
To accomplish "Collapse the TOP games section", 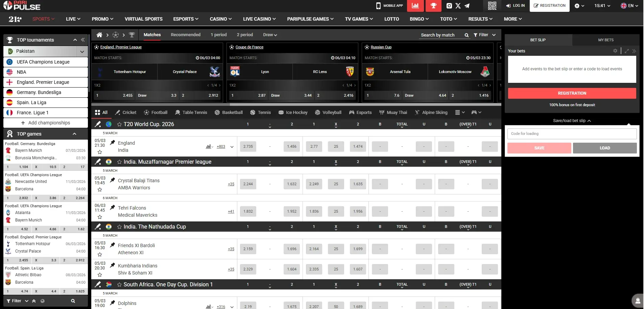I will (74, 134).
